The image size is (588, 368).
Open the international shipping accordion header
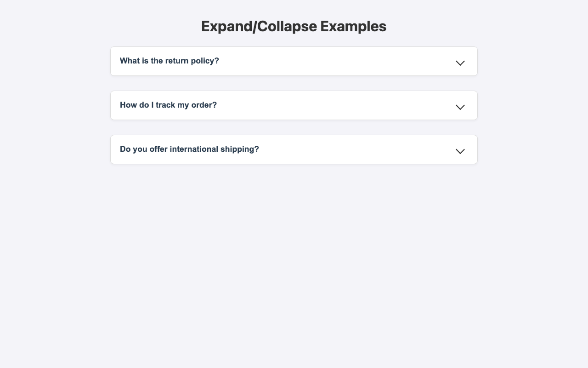point(294,149)
